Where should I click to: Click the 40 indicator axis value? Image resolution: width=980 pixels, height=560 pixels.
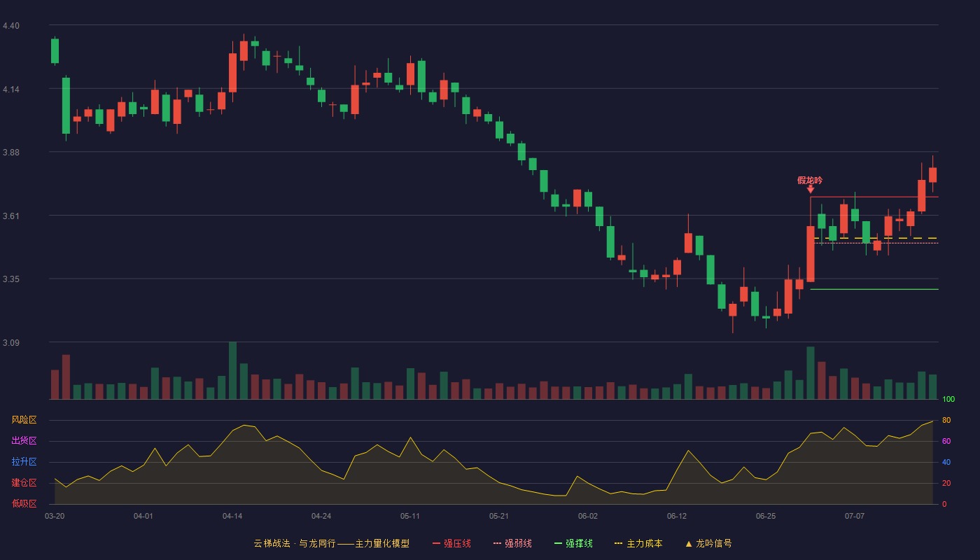(946, 462)
